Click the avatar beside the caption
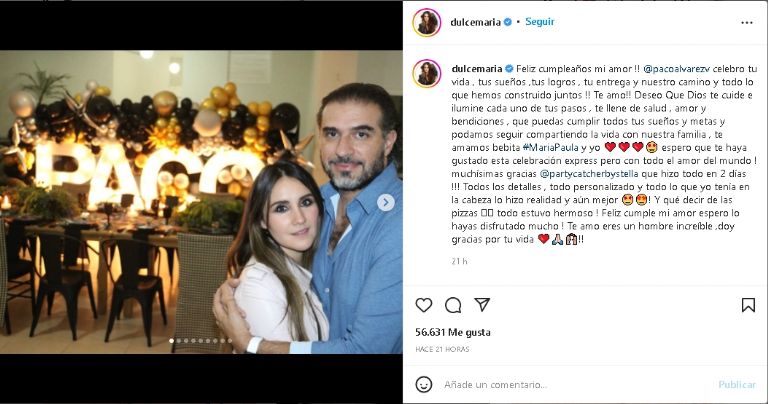This screenshot has width=768, height=404. point(427,73)
